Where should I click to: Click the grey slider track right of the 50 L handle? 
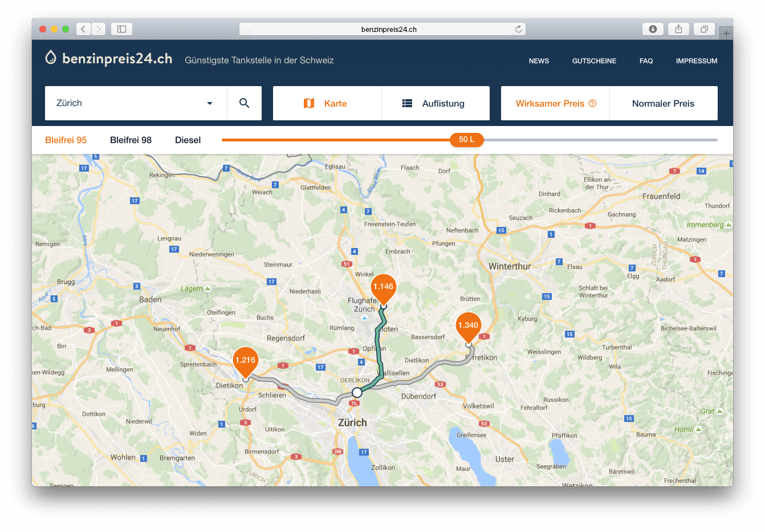[600, 140]
